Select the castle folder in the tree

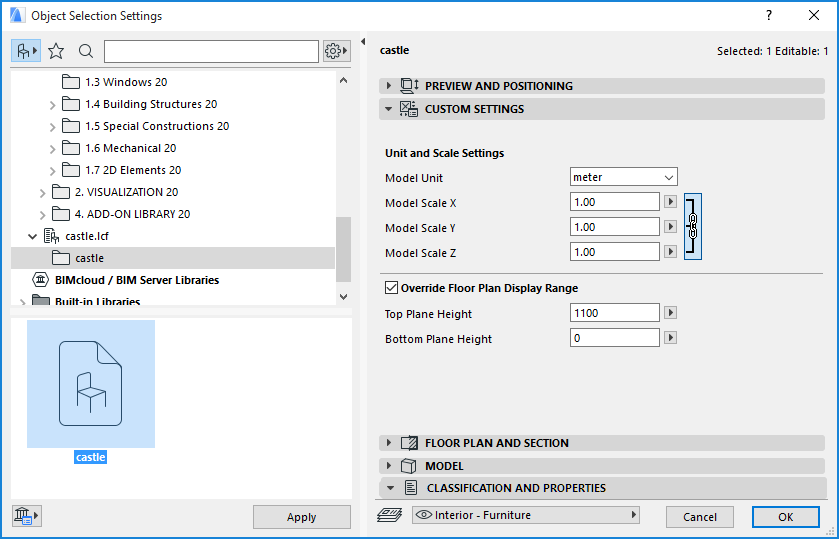[89, 258]
